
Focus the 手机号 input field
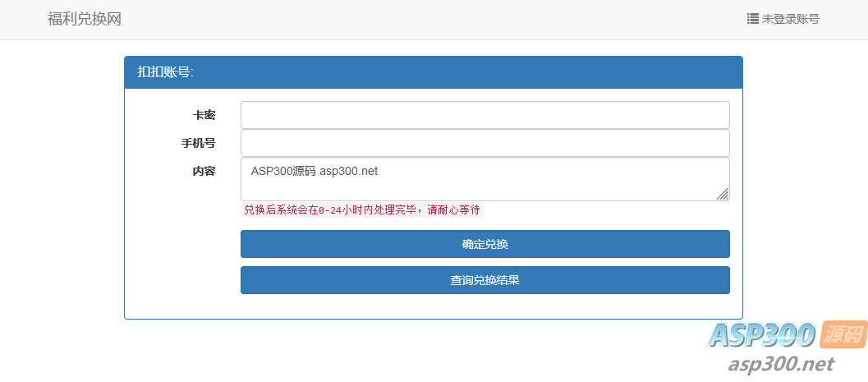coord(485,143)
